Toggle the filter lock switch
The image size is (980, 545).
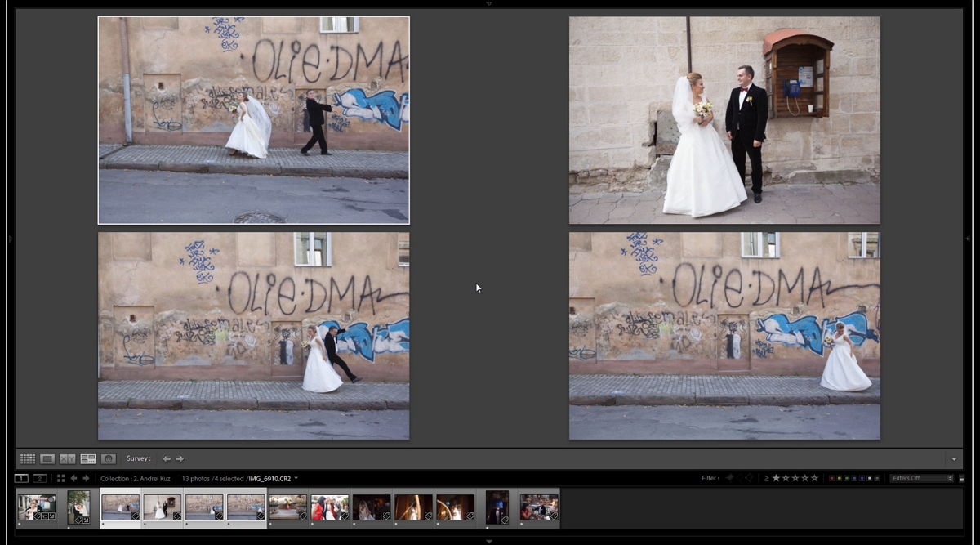(961, 478)
